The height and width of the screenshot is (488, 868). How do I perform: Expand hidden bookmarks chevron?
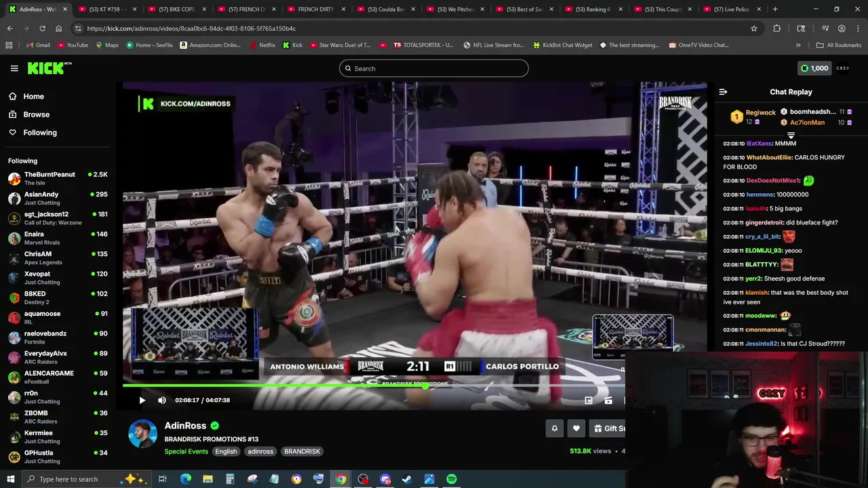click(x=798, y=45)
